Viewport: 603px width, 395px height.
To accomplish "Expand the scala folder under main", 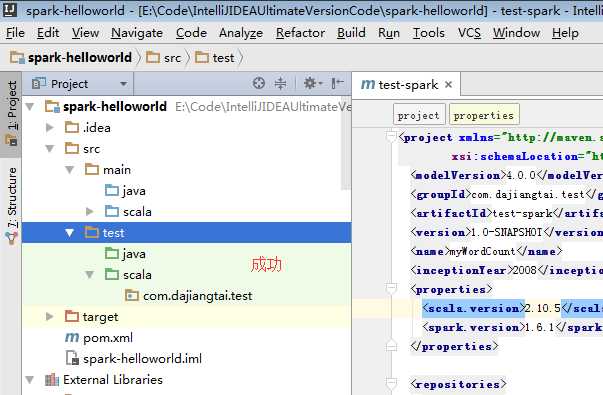I will (90, 212).
